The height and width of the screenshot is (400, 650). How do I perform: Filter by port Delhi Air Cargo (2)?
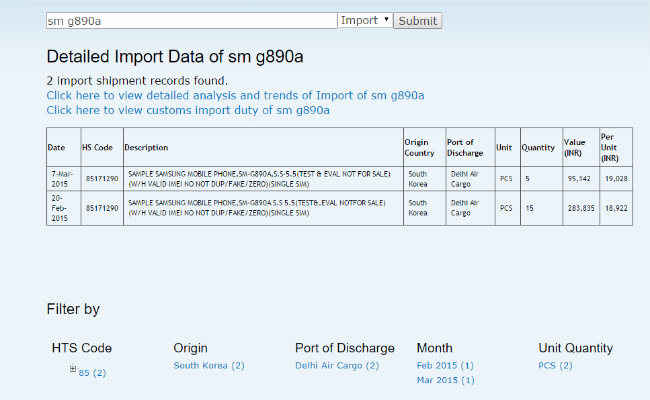coord(337,365)
